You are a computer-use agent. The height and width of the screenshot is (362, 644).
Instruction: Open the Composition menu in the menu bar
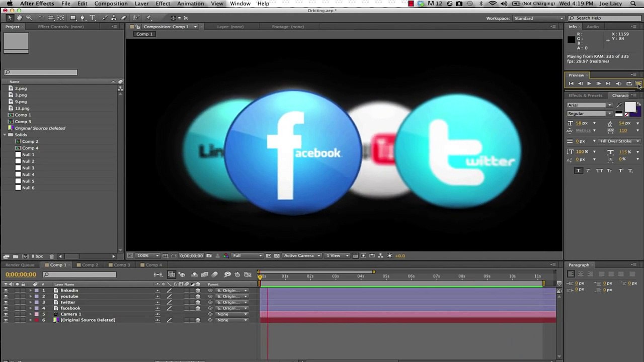point(111,4)
